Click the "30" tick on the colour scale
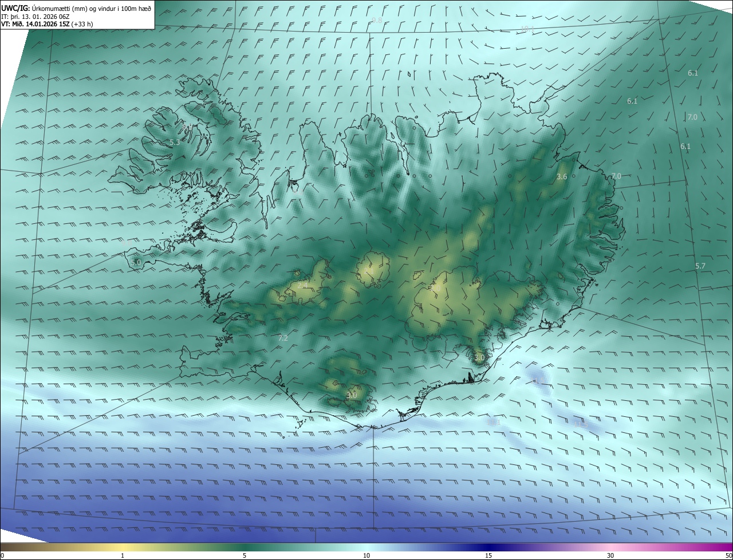The height and width of the screenshot is (560, 733). coord(610,555)
